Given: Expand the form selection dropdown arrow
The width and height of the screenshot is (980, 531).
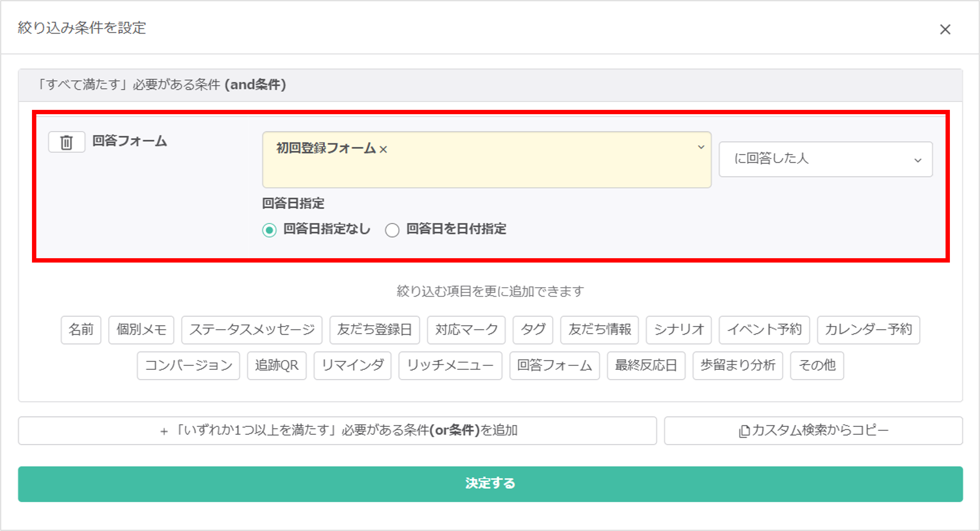Looking at the screenshot, I should click(701, 147).
